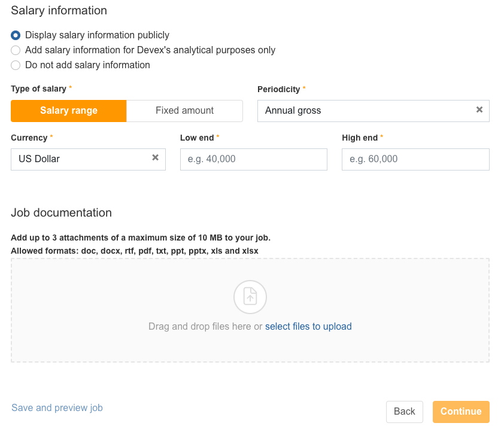504x429 pixels.
Task: Click the file upload icon
Action: pos(250,297)
